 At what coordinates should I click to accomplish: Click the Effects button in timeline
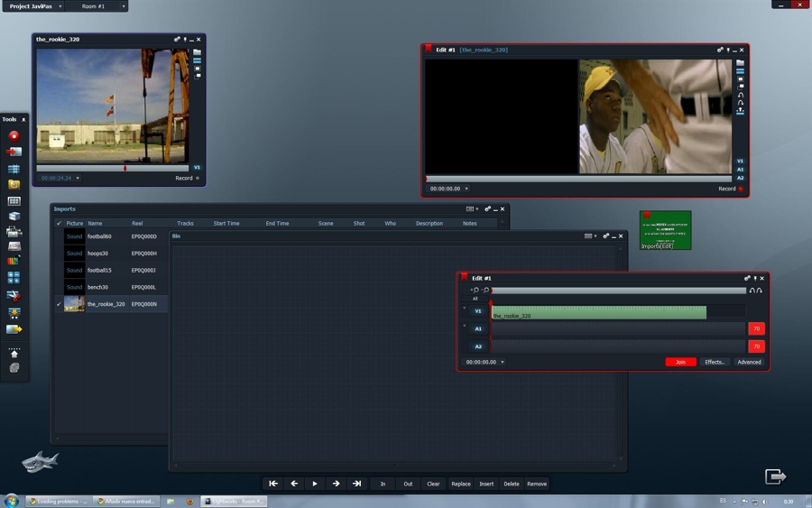[715, 362]
